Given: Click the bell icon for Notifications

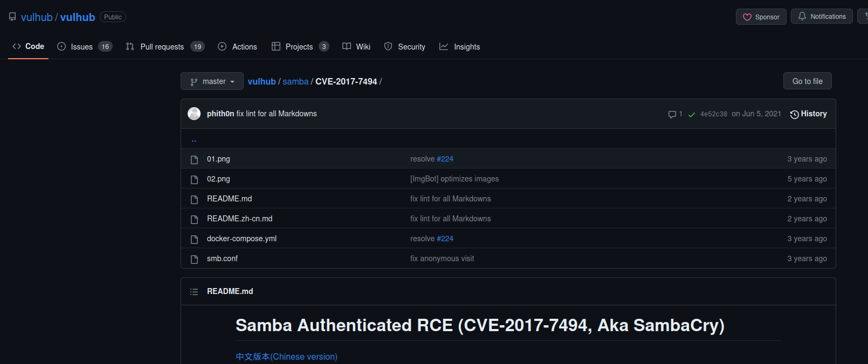Looking at the screenshot, I should tap(802, 16).
